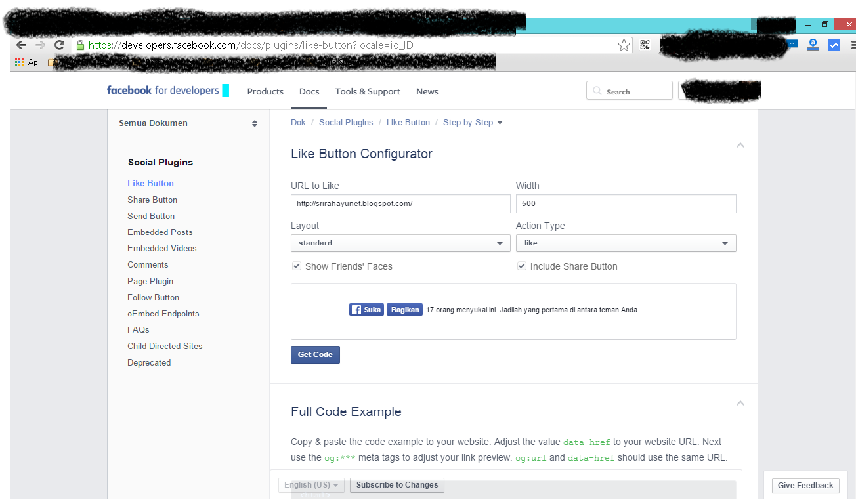
Task: Open FAQs in the sidebar
Action: (139, 330)
